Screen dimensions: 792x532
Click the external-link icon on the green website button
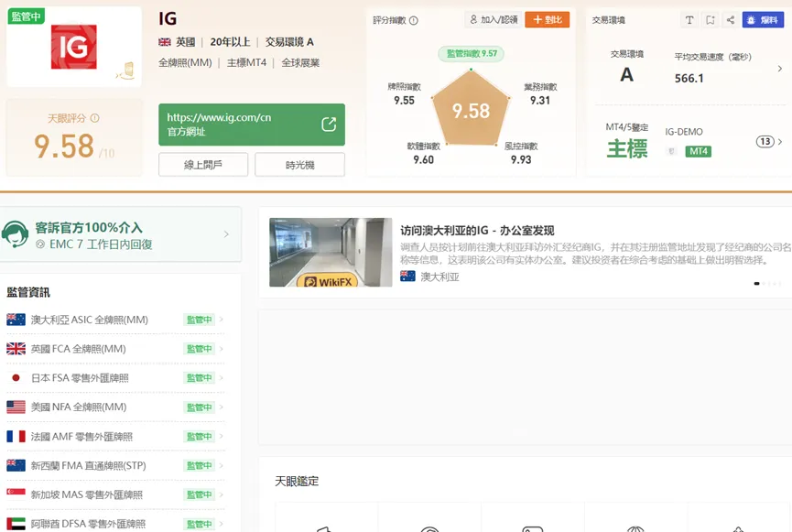(x=329, y=125)
